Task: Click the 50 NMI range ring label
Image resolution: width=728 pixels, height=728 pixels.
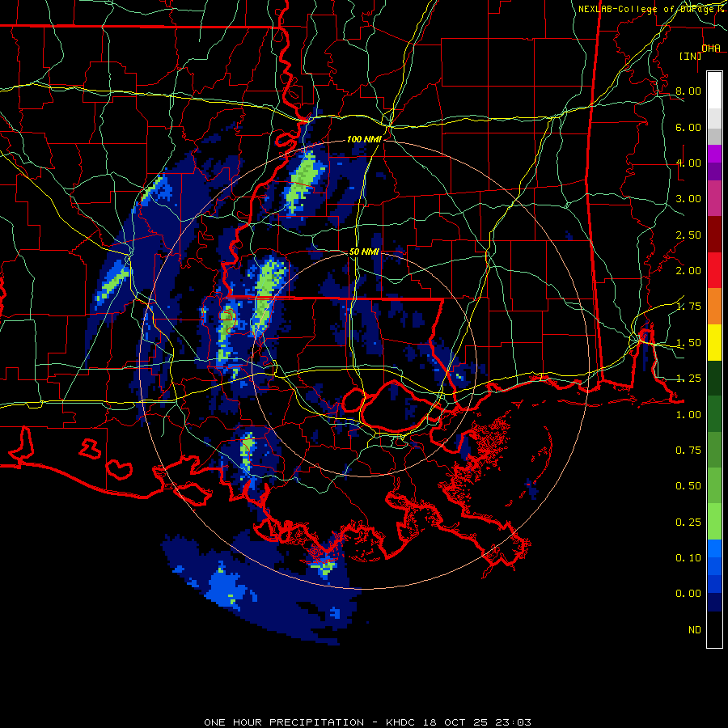Action: [x=364, y=252]
